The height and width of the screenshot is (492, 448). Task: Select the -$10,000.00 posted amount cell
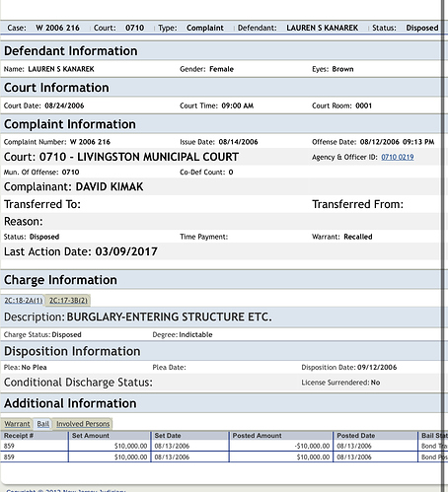(x=281, y=446)
